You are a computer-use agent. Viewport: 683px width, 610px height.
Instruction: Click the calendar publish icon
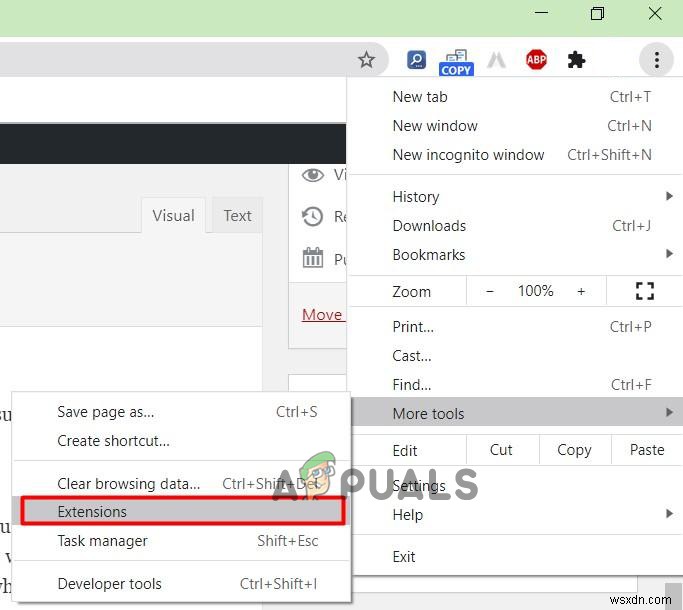pyautogui.click(x=313, y=258)
